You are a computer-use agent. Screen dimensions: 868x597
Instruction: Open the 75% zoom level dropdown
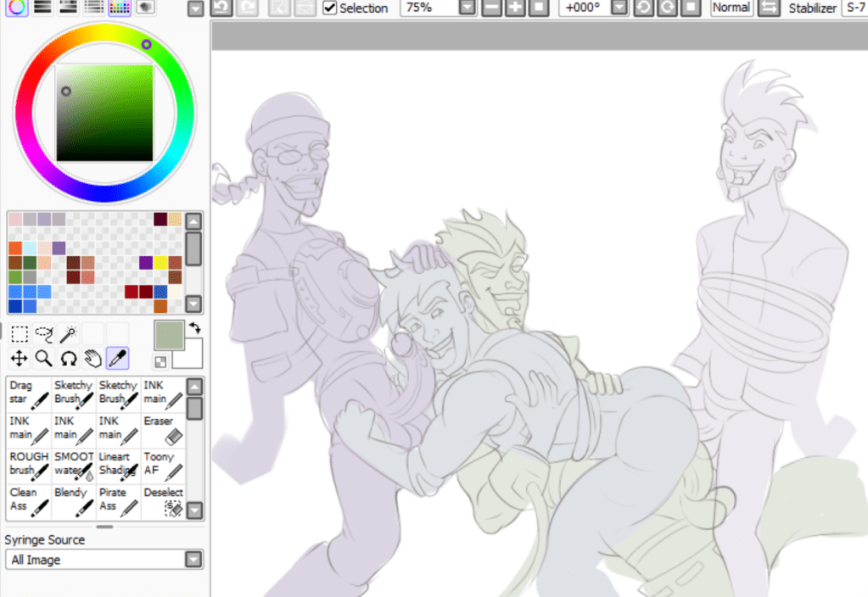click(467, 8)
